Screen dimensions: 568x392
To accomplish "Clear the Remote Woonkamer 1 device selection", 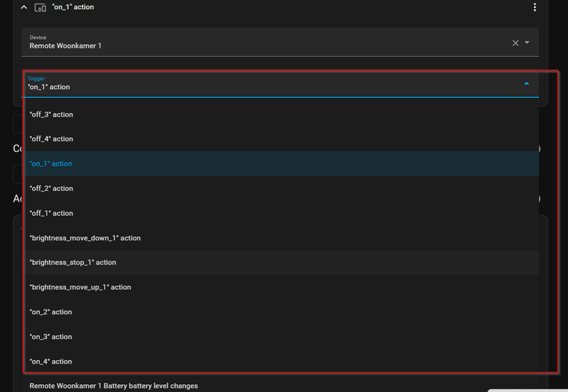I will [x=515, y=43].
